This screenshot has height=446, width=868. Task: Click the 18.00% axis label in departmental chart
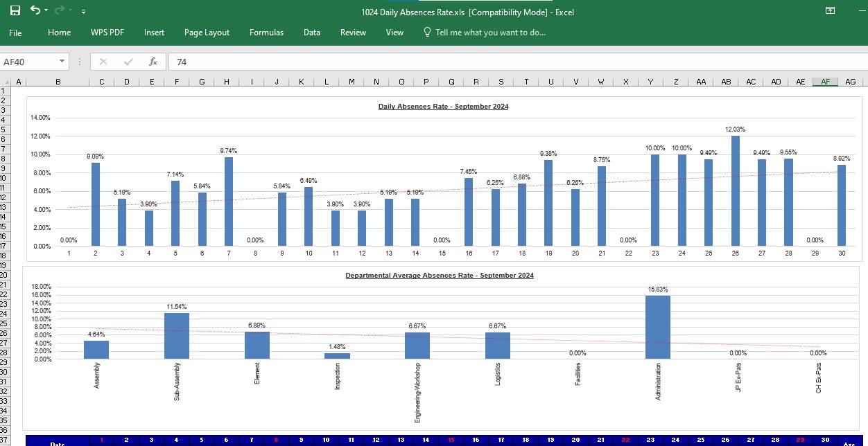pyautogui.click(x=41, y=287)
